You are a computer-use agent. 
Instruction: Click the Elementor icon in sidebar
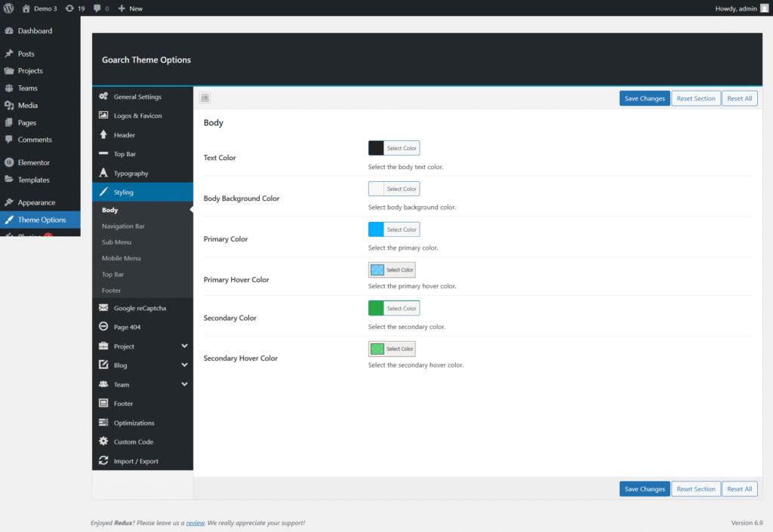9,162
